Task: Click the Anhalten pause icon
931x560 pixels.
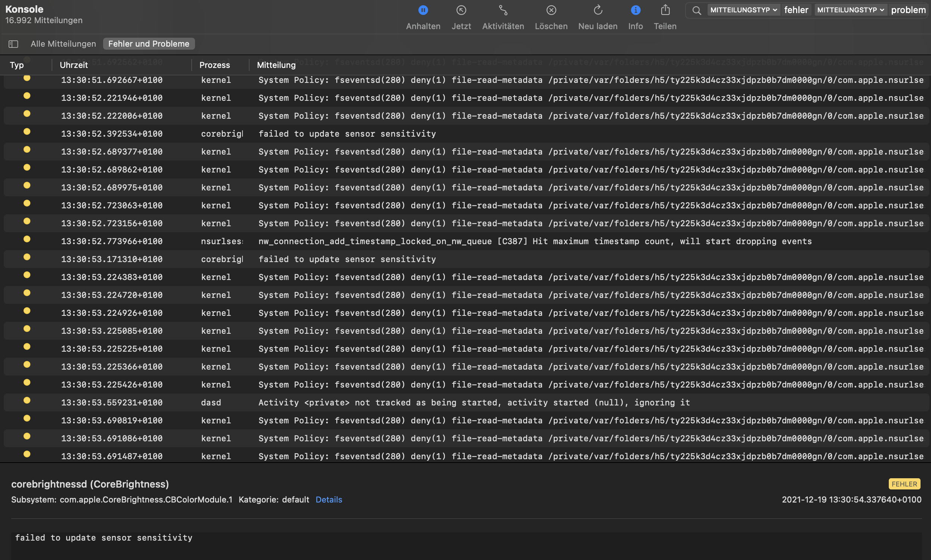Action: pyautogui.click(x=423, y=10)
